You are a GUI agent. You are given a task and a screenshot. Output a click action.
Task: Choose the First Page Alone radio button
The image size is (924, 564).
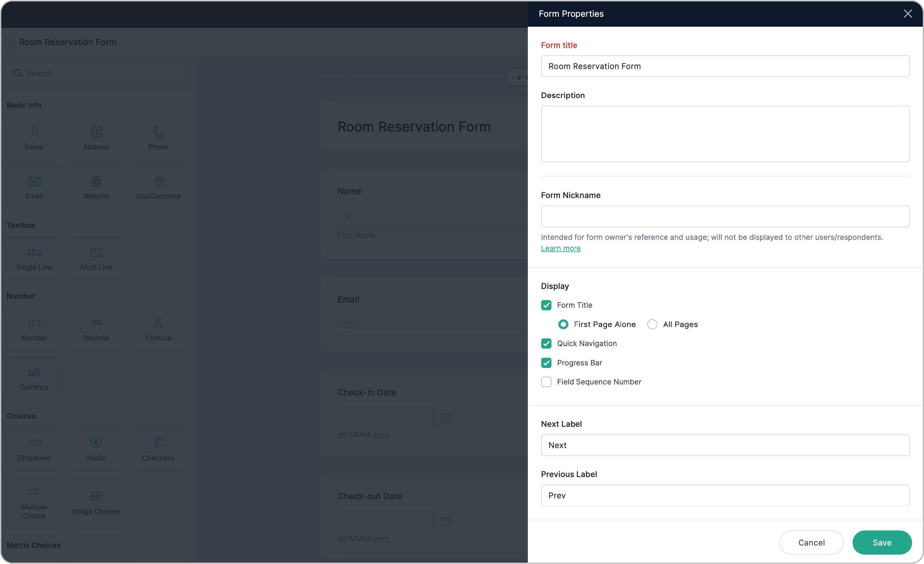(x=563, y=324)
